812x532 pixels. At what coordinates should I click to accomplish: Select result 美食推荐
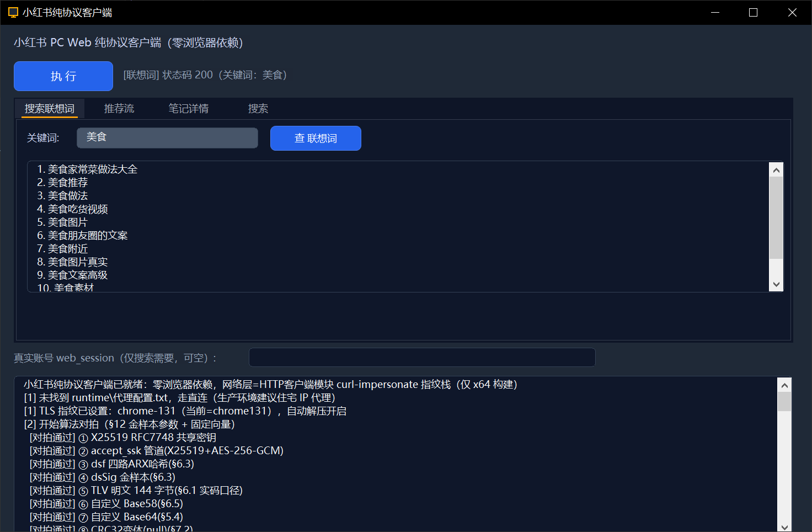[x=62, y=183]
